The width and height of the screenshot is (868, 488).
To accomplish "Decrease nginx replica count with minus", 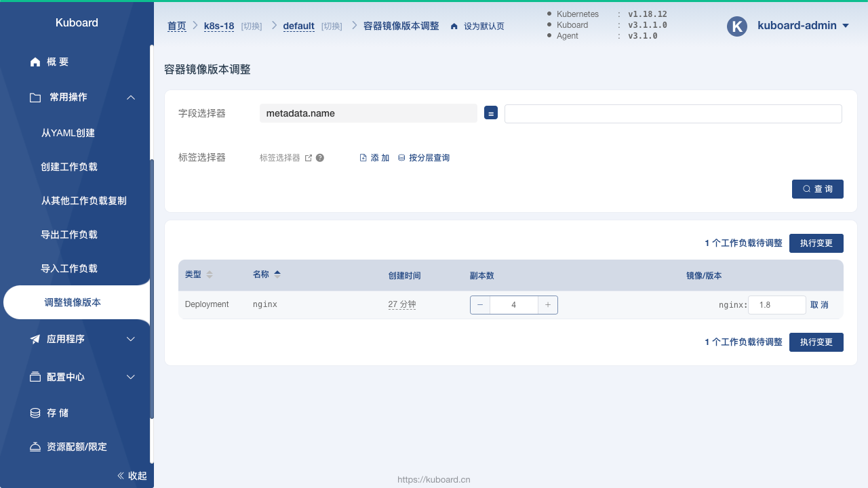I will 480,305.
